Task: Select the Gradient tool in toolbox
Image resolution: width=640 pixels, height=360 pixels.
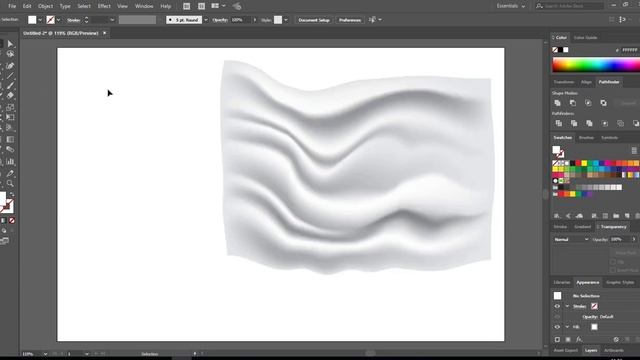Action: 10,140
